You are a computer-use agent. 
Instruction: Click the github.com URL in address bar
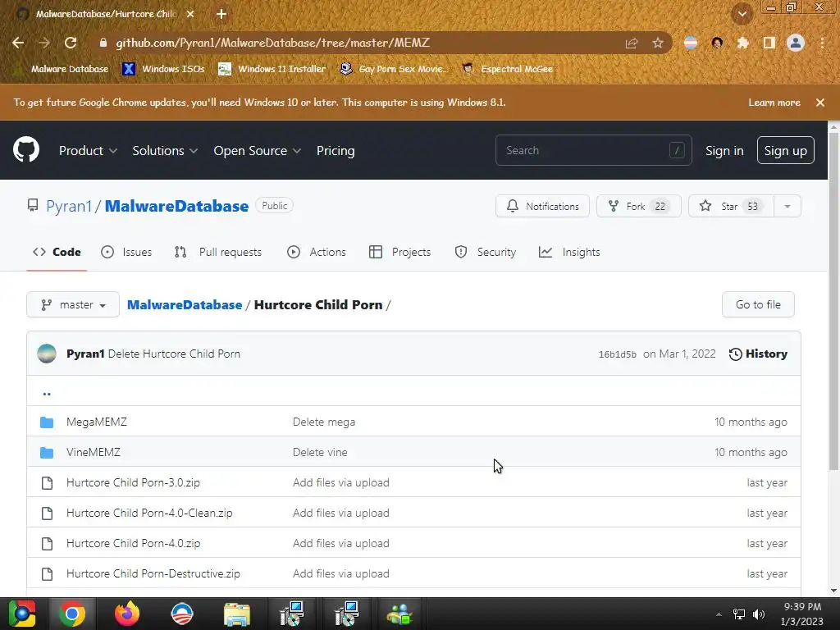point(272,43)
